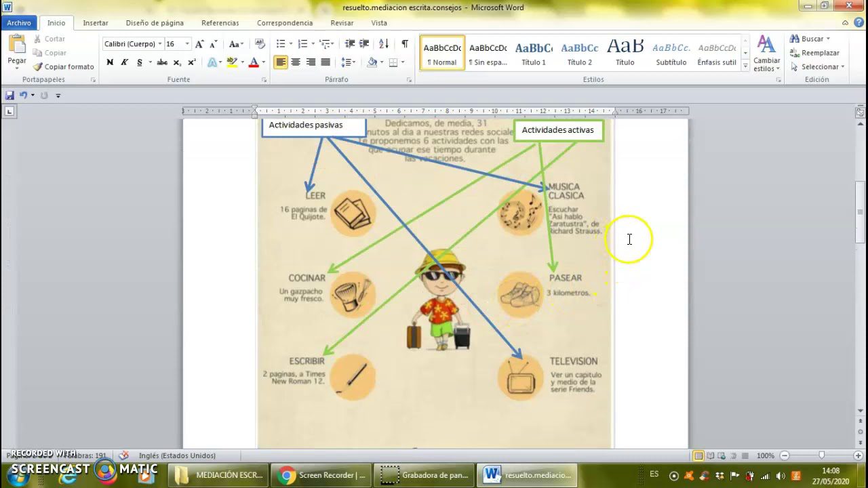Click the Copiar formato paintbrush

(x=64, y=66)
